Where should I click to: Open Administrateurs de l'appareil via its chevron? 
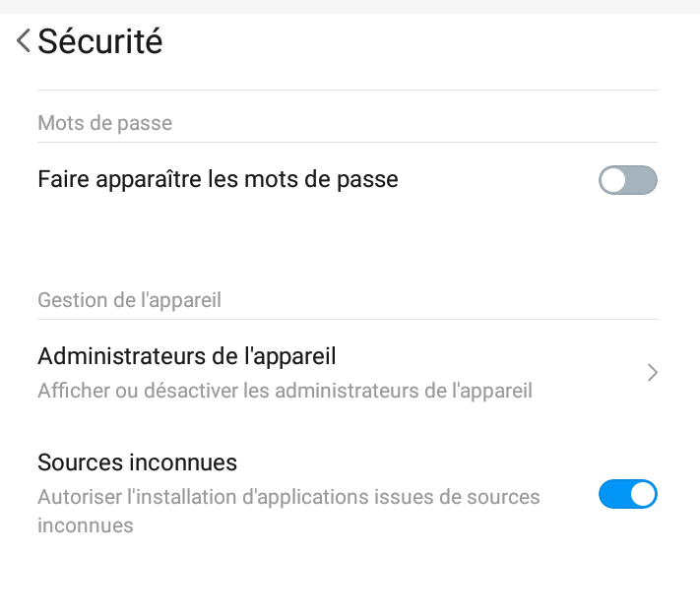[652, 373]
